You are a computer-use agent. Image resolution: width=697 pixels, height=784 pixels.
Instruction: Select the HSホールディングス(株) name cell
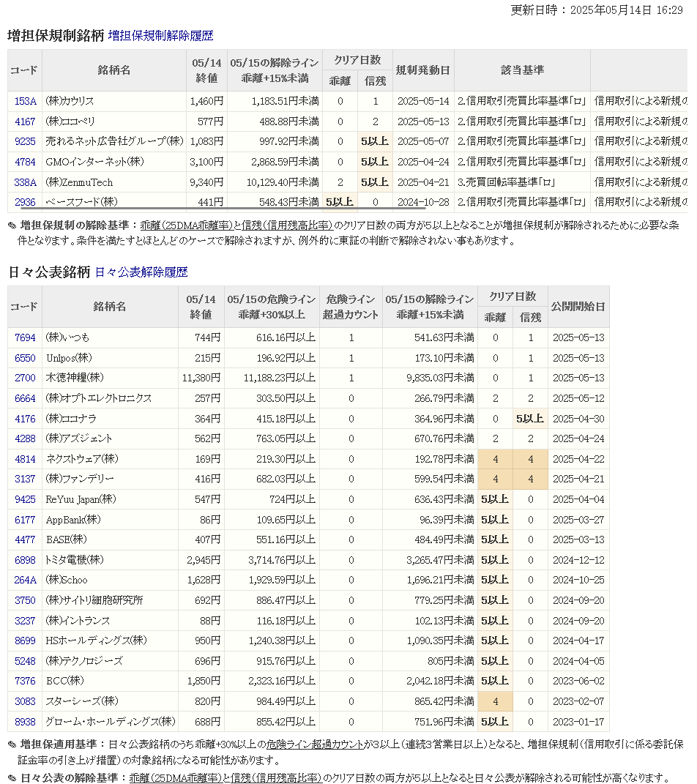tap(110, 641)
